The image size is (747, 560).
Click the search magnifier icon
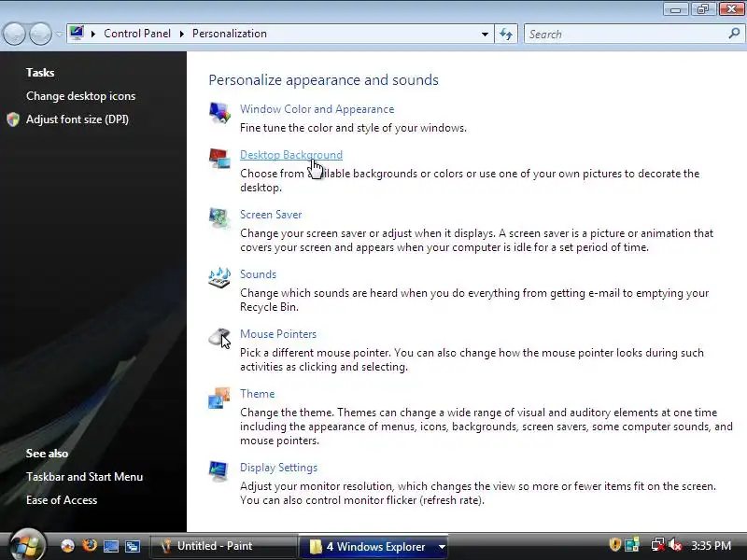pyautogui.click(x=734, y=34)
